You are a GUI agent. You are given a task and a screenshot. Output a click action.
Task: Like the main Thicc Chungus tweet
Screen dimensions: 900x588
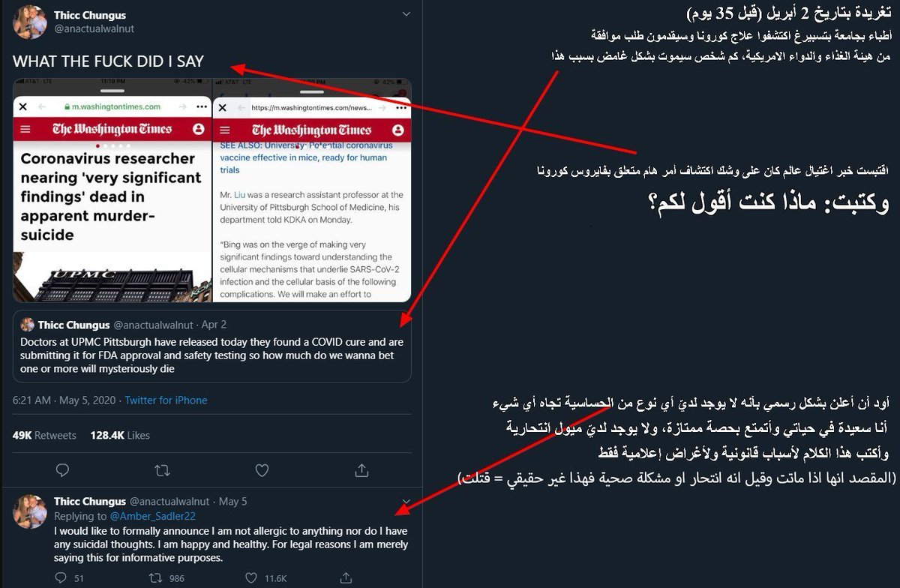click(x=262, y=470)
